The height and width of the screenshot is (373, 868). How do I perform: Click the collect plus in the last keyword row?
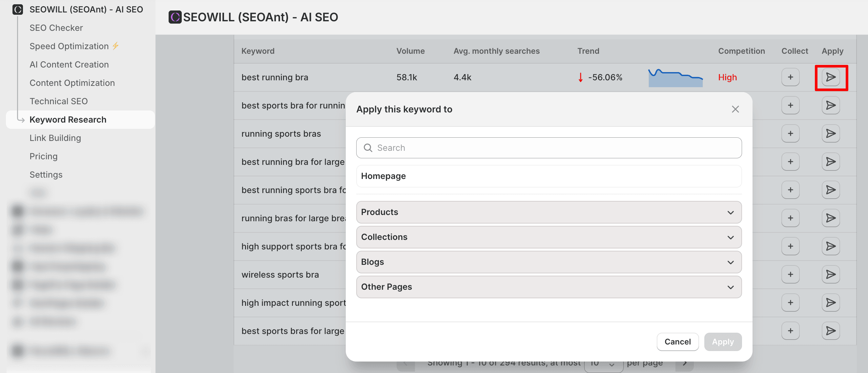click(790, 331)
